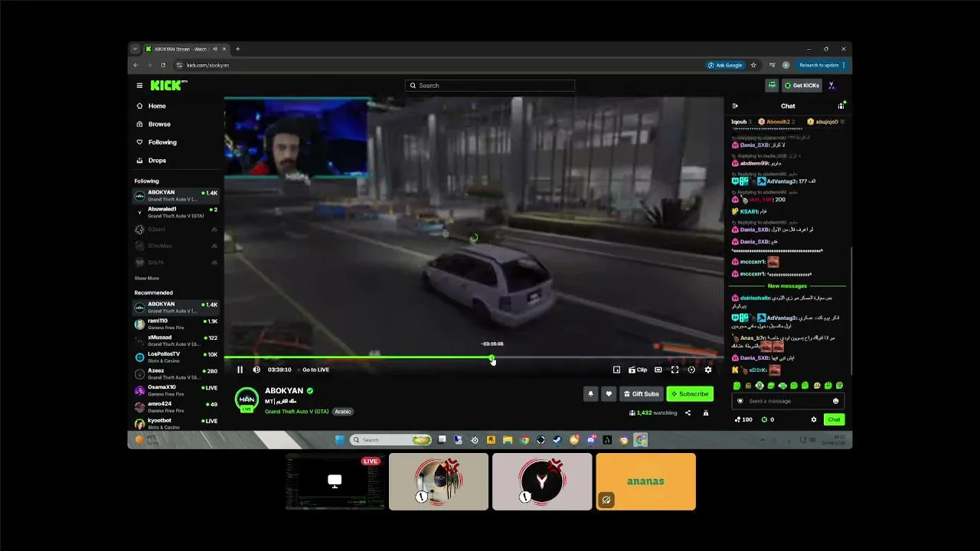Screen dimensions: 980x551
Task: Open Steam from the taskbar
Action: [x=557, y=440]
